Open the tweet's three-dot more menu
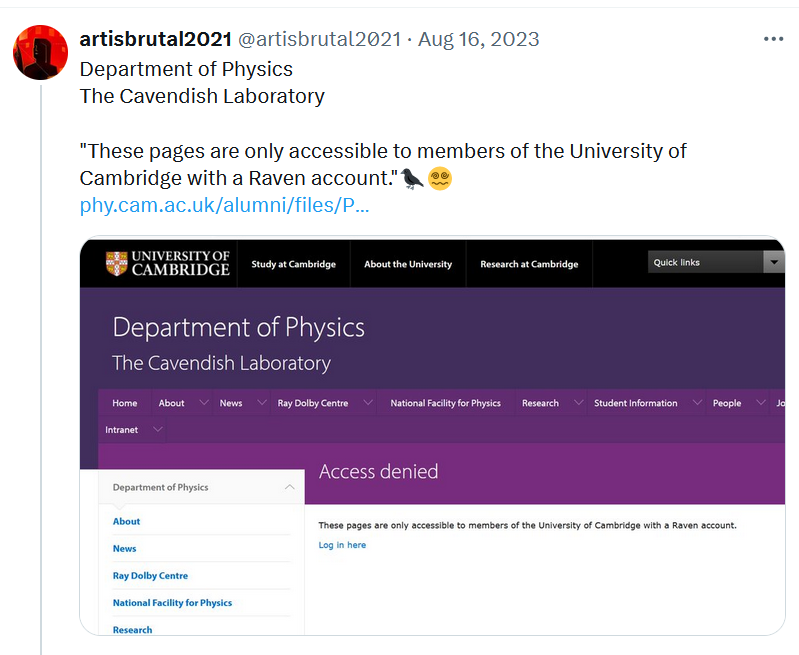Screen dimensions: 799x655 (x=773, y=39)
